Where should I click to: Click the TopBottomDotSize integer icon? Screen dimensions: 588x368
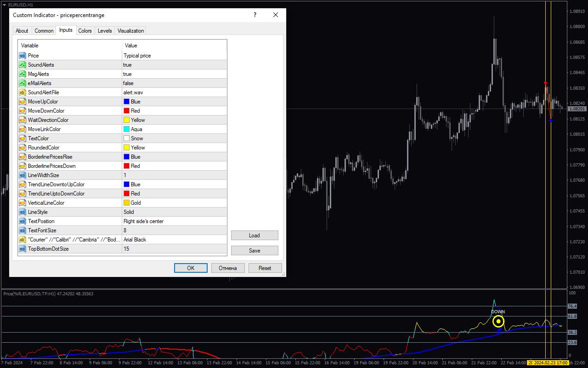(23, 249)
